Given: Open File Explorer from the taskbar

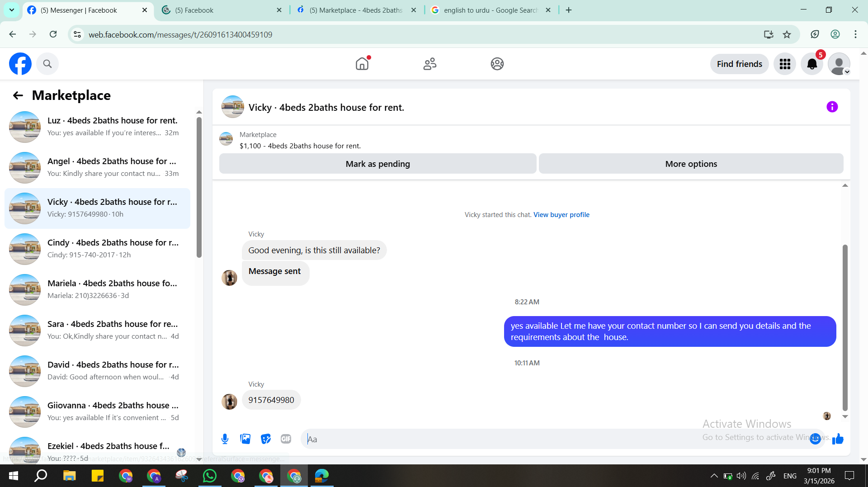Looking at the screenshot, I should pyautogui.click(x=69, y=476).
